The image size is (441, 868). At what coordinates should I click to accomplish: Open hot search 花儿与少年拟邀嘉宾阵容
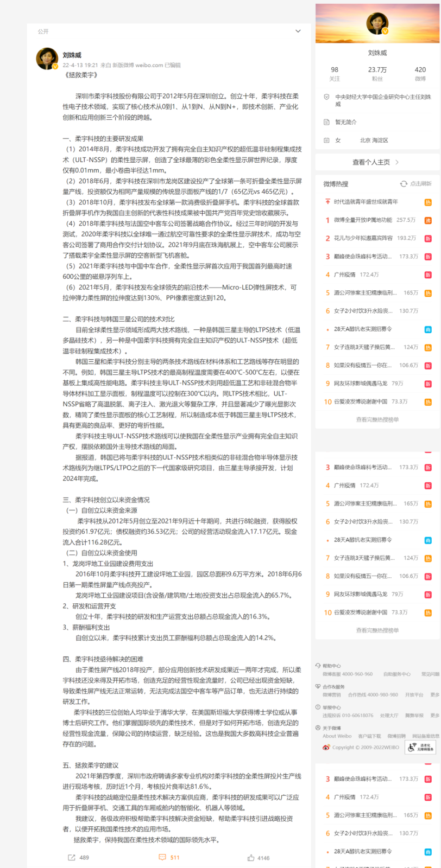tap(363, 238)
